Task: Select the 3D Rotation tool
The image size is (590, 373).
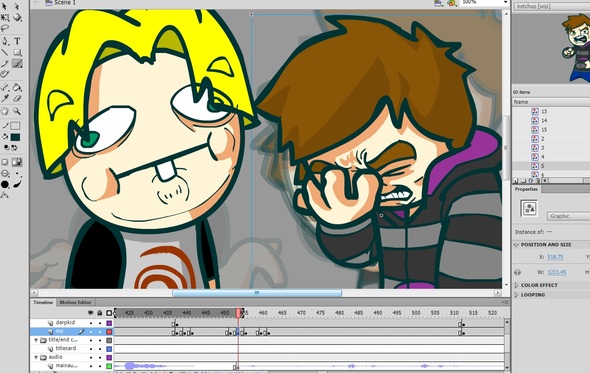Action: click(x=17, y=17)
